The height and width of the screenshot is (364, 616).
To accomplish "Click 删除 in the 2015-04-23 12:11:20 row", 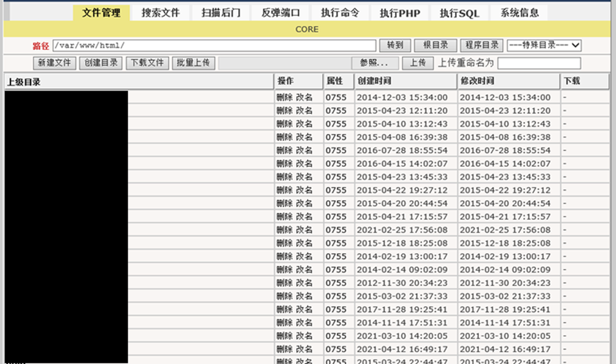I will click(284, 110).
